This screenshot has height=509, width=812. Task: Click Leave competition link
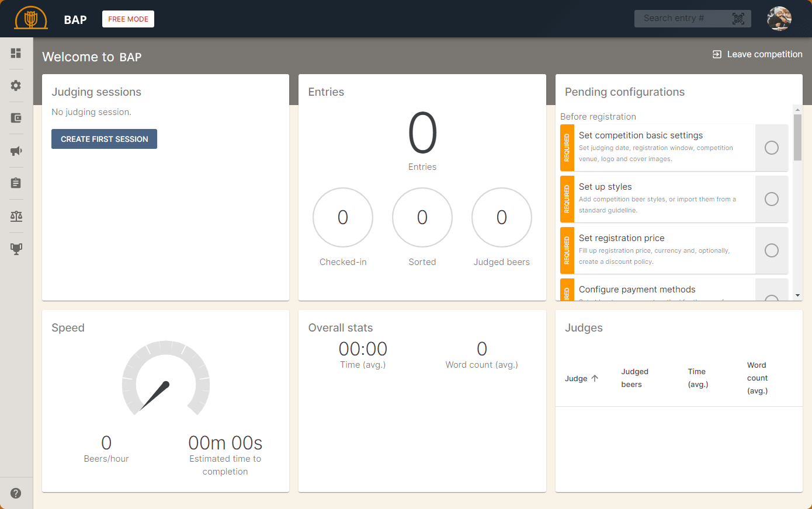point(757,54)
